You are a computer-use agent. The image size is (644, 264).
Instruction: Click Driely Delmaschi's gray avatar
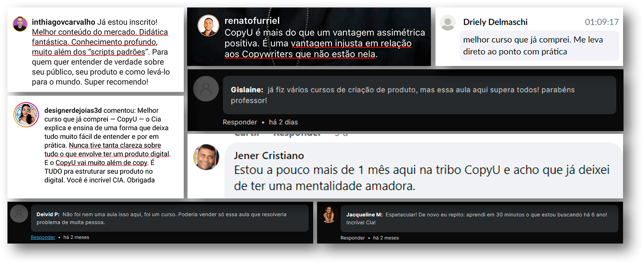coord(448,23)
